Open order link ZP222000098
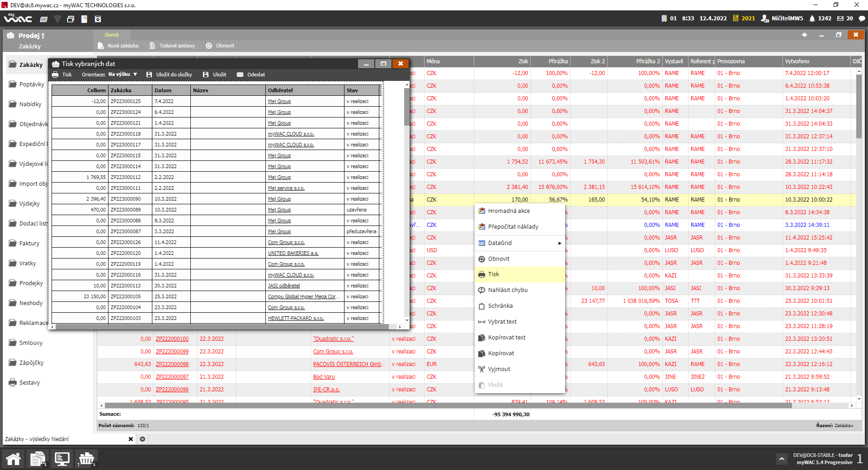Screen dimensions: 868x470 tap(172, 364)
